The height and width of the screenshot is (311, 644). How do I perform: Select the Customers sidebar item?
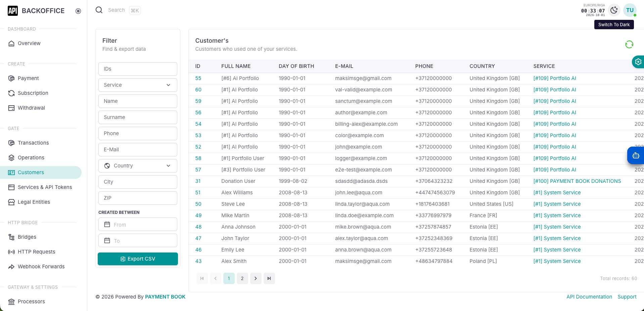[x=41, y=172]
